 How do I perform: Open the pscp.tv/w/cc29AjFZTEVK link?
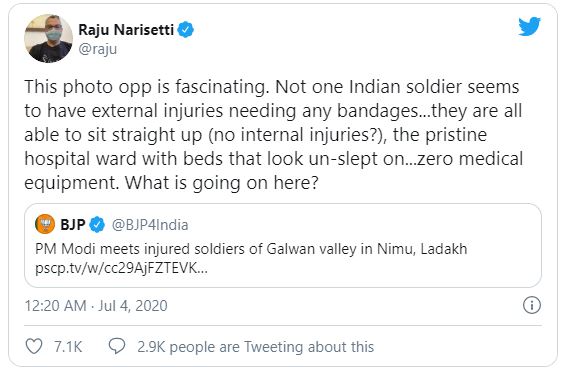point(121,268)
